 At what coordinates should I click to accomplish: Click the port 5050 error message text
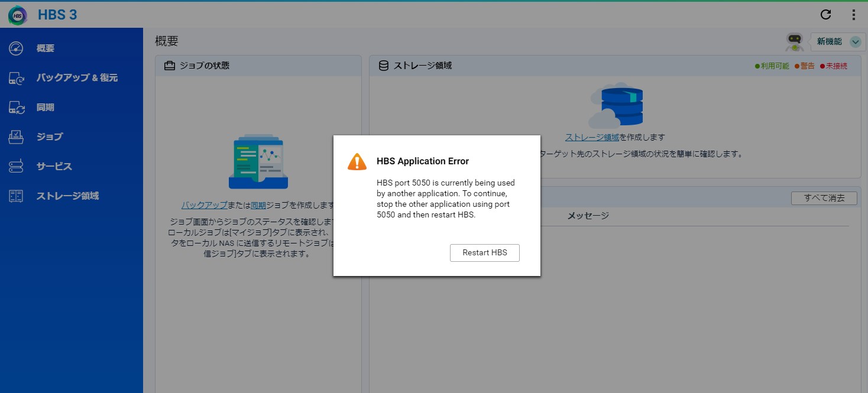446,199
